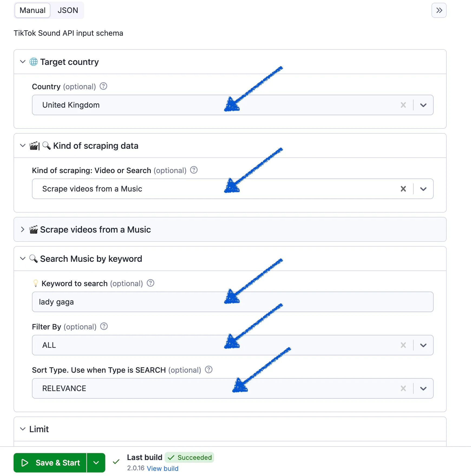
Task: Collapse the Limit section
Action: tap(23, 429)
